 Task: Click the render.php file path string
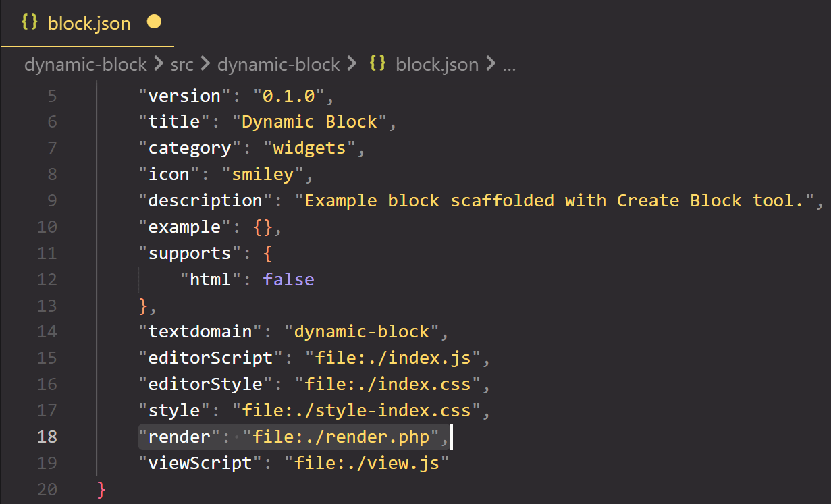tap(342, 436)
